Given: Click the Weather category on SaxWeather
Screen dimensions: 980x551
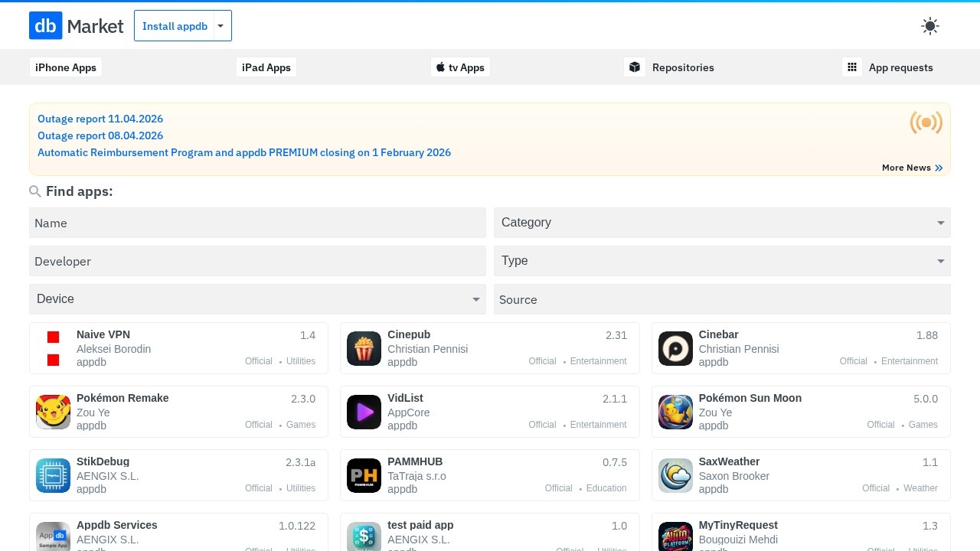Looking at the screenshot, I should (920, 488).
